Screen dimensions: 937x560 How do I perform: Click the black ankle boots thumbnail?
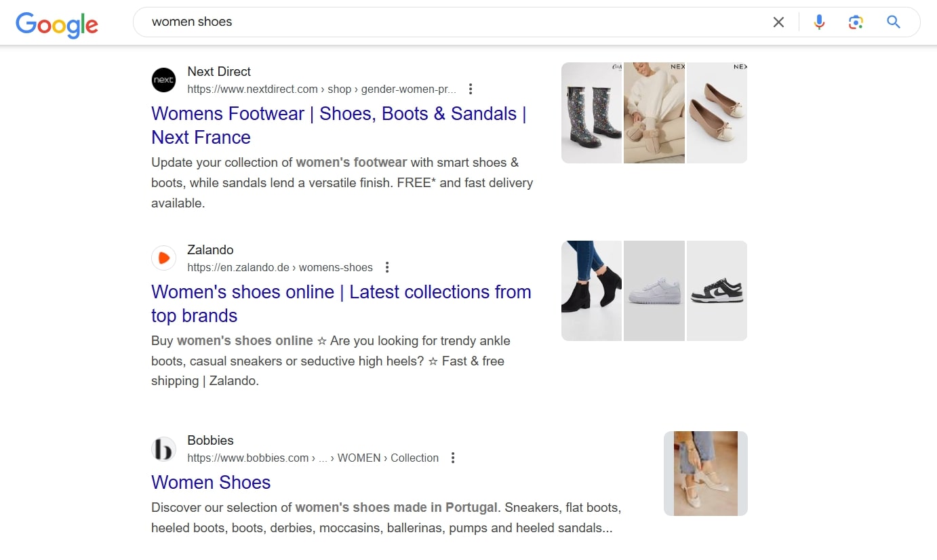(591, 291)
